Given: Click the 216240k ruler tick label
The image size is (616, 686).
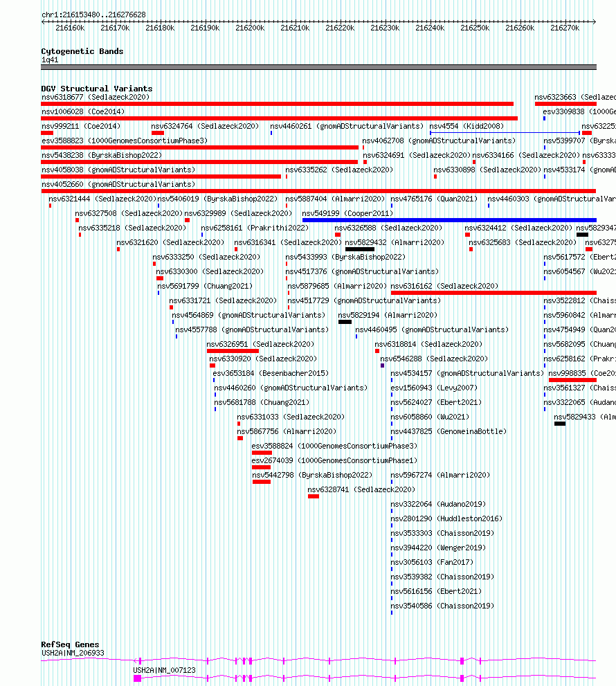Looking at the screenshot, I should click(x=430, y=28).
